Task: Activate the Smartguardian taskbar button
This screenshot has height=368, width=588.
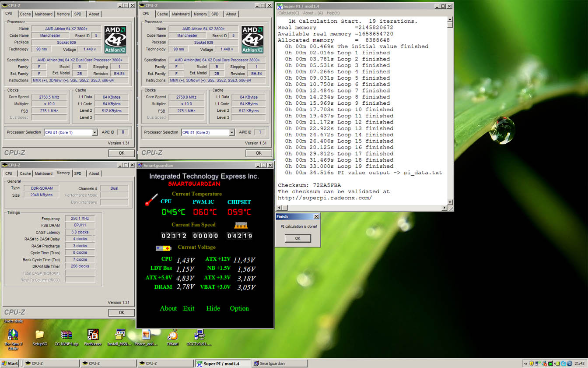Action: (280, 364)
